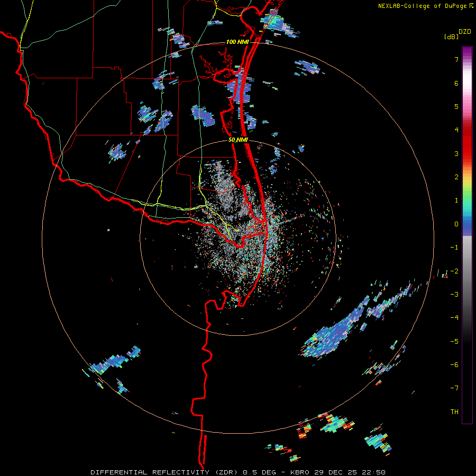Screen dimensions: 476x476
Task: Click the colorbar value 6
Action: (x=456, y=83)
